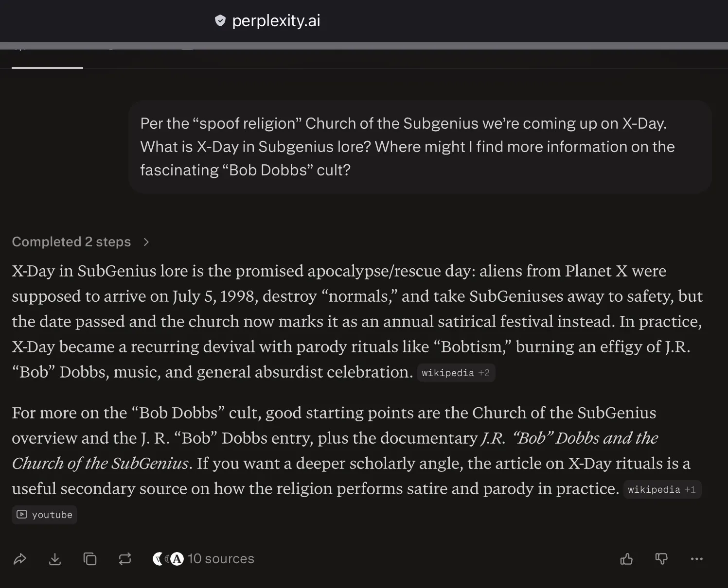The width and height of the screenshot is (728, 588).
Task: Click the overlapping source favicons cluster
Action: pyautogui.click(x=168, y=559)
